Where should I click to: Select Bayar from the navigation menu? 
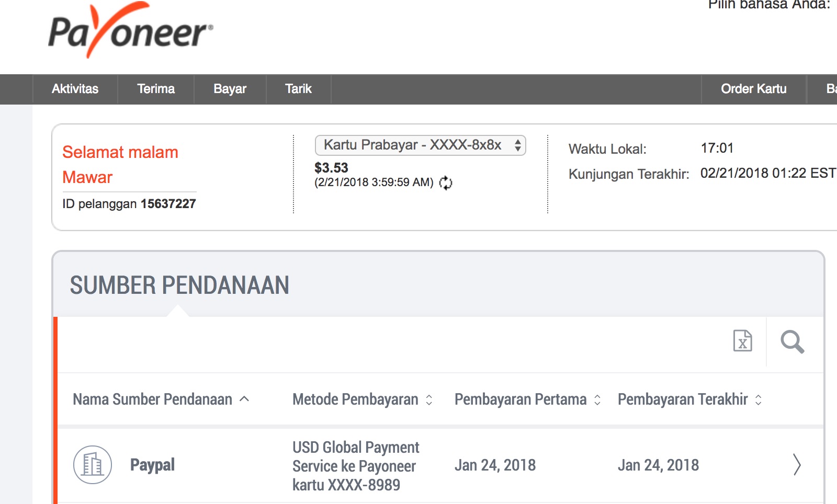pos(230,88)
